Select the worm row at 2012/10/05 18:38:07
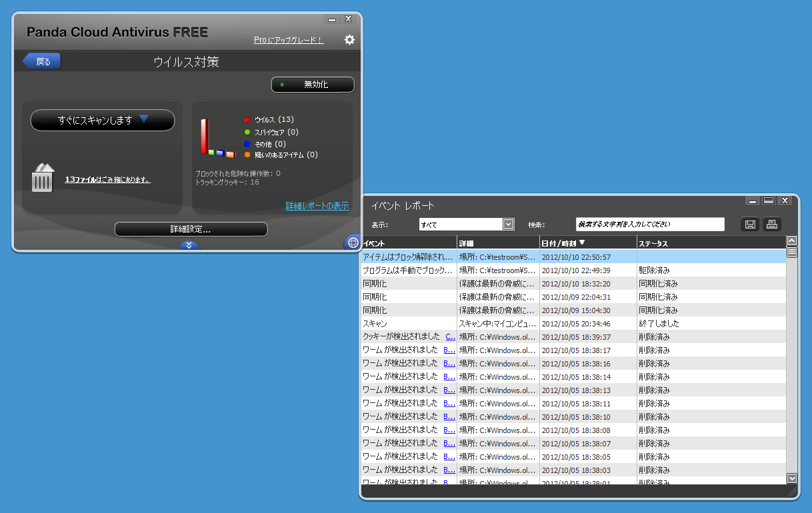Viewport: 812px width, 513px height. [x=573, y=443]
